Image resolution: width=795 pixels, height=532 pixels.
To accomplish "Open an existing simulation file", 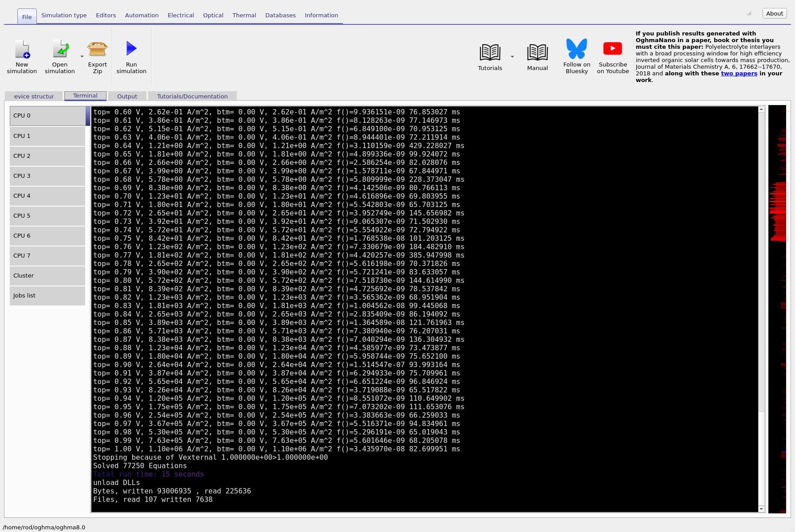I will coord(59,55).
